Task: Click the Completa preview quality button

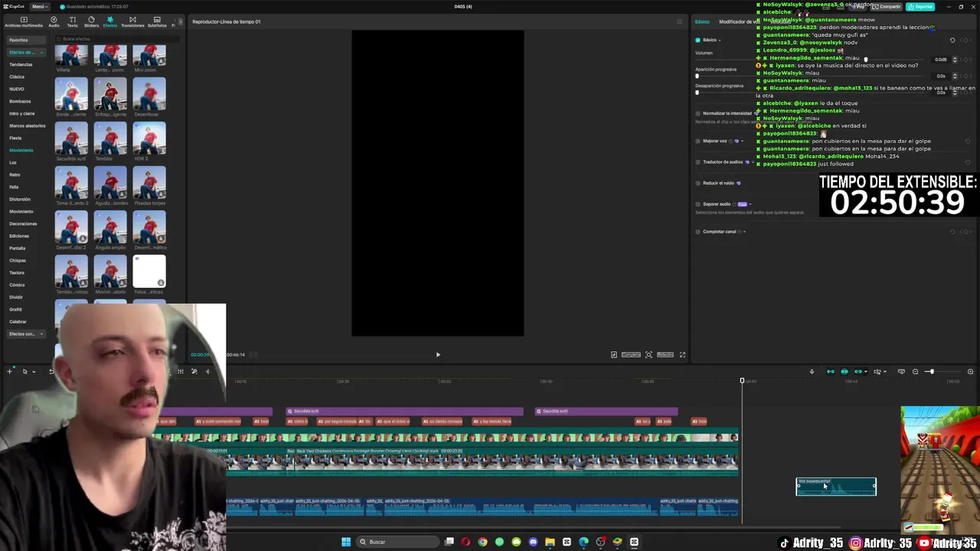Action: (x=631, y=354)
